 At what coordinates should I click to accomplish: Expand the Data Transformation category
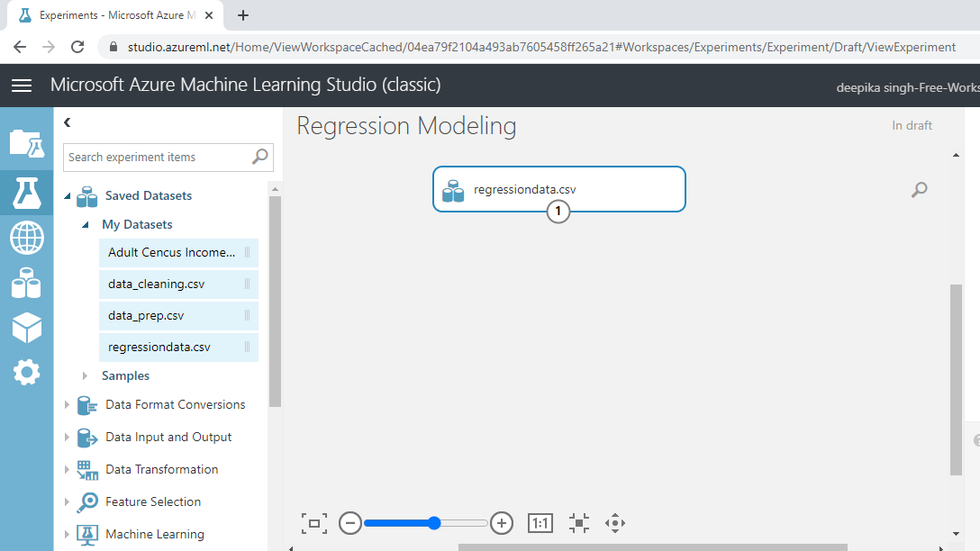[67, 470]
